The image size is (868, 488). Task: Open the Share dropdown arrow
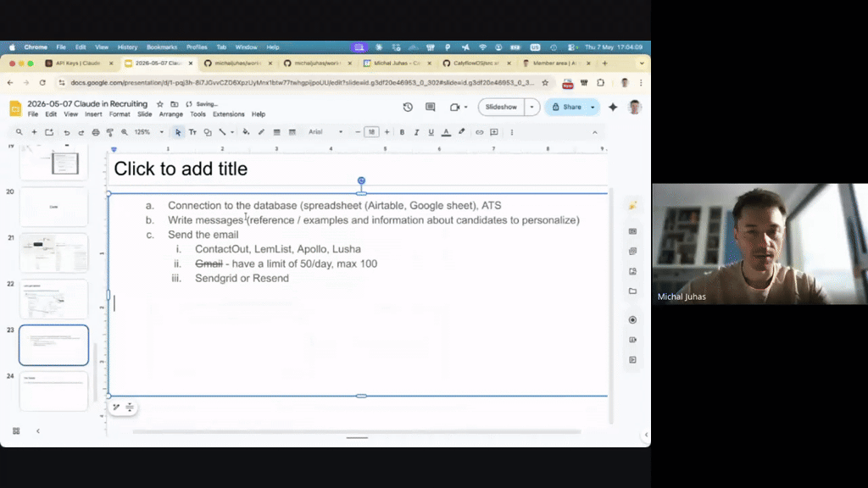[x=593, y=108]
